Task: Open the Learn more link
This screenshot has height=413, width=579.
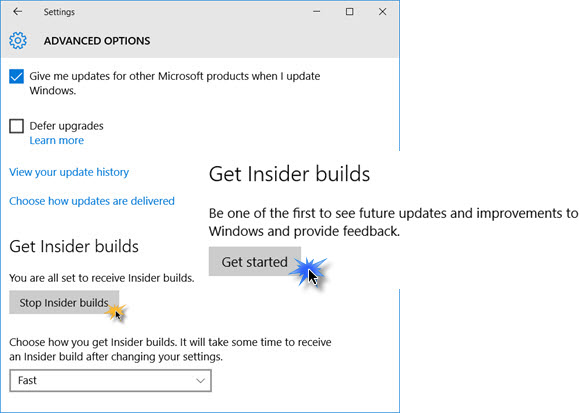Action: [56, 140]
